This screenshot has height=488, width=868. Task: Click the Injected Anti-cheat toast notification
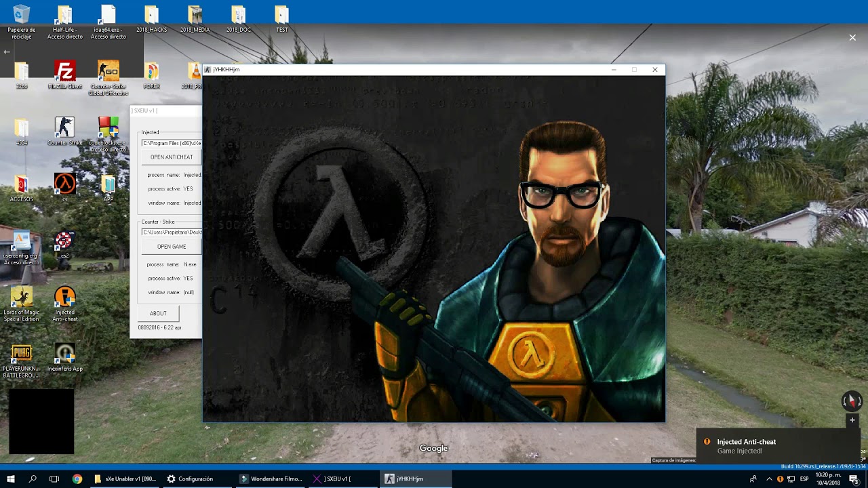[x=778, y=446]
